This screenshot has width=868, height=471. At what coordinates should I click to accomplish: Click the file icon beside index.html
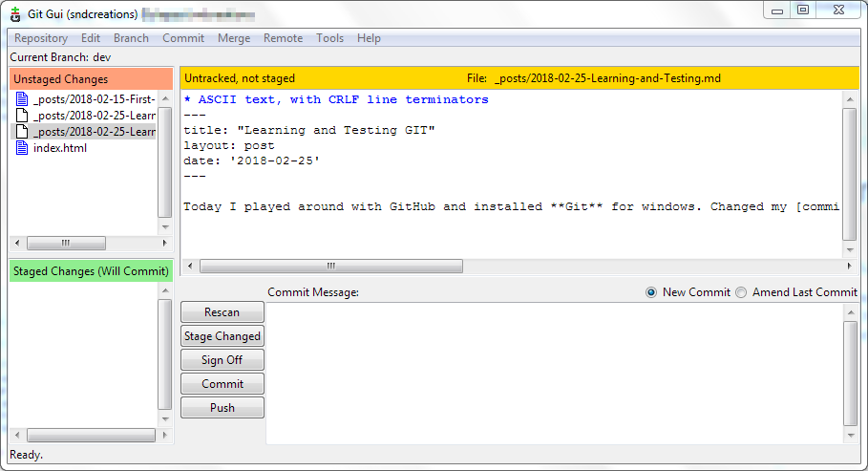pos(22,148)
